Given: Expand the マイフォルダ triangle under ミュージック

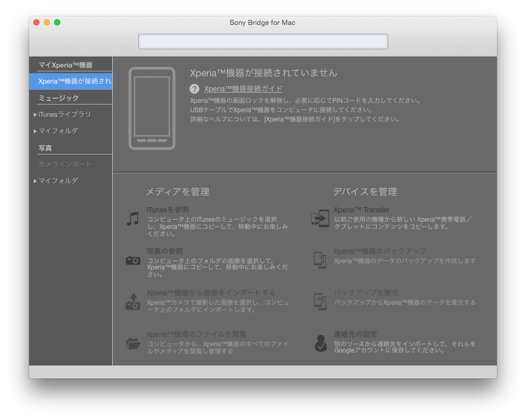Looking at the screenshot, I should click(x=35, y=131).
